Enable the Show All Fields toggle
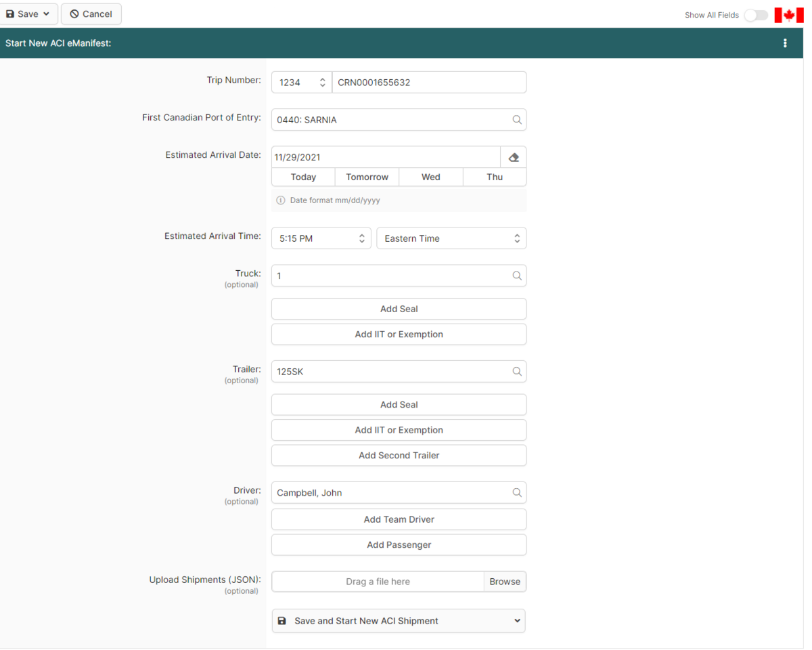The height and width of the screenshot is (650, 812). click(755, 14)
